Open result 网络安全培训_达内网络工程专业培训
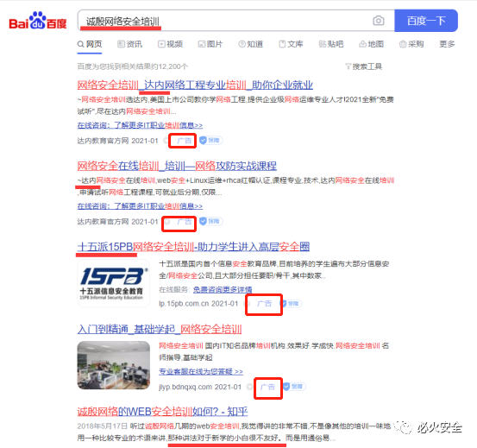 point(195,85)
